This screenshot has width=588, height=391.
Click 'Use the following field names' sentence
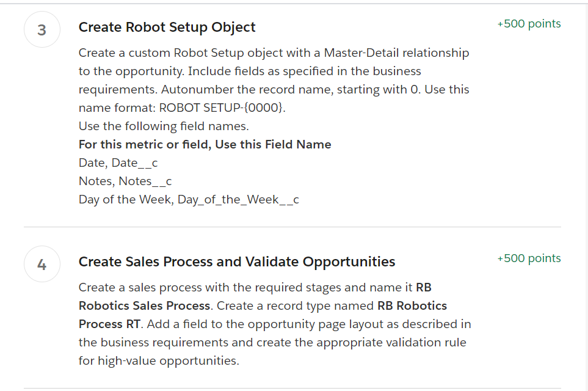click(x=164, y=126)
